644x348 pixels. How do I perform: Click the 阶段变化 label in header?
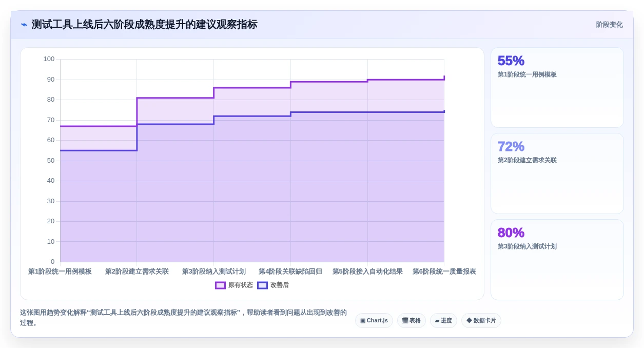pos(609,25)
